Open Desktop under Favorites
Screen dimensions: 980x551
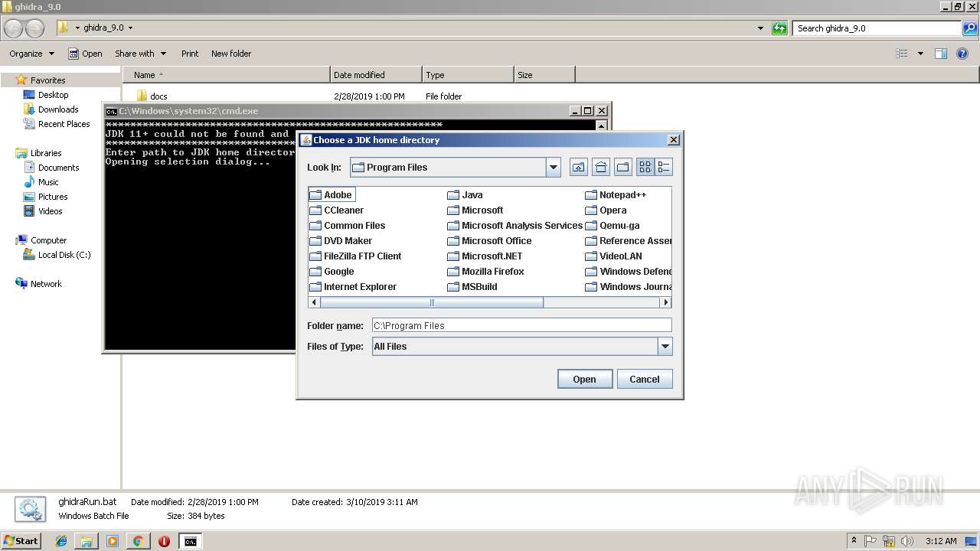pos(46,95)
